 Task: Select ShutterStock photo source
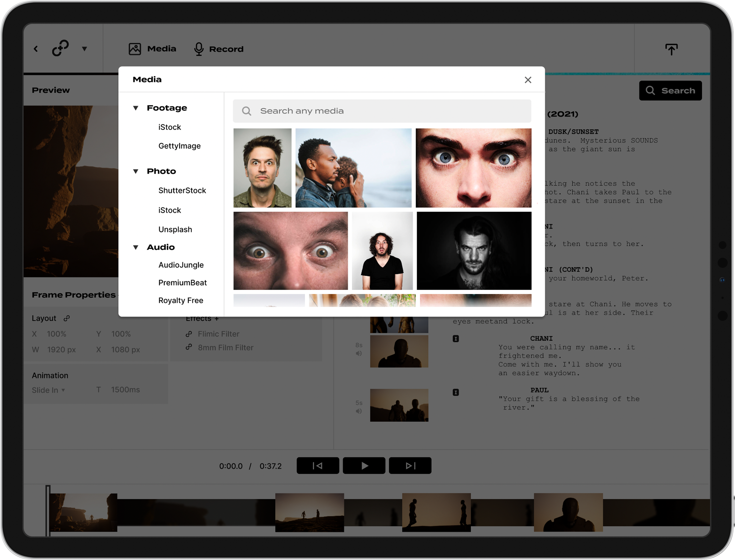182,191
